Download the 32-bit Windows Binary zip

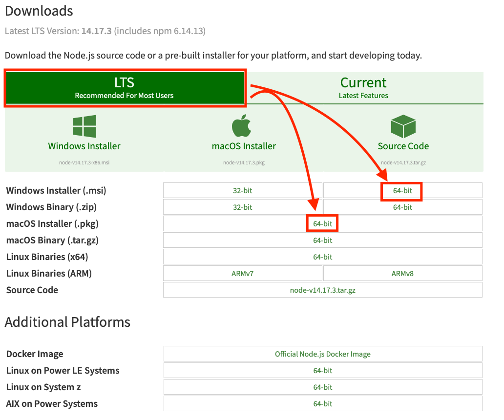click(242, 207)
